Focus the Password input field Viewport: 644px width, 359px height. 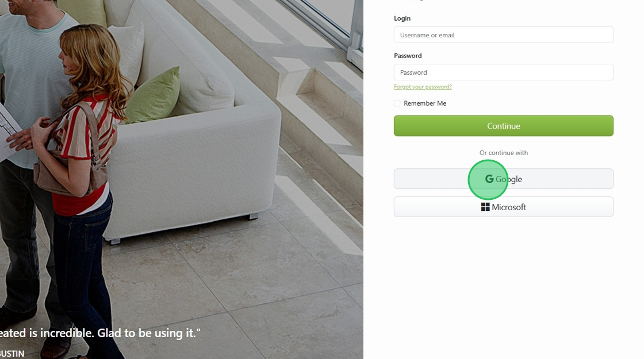click(x=504, y=72)
